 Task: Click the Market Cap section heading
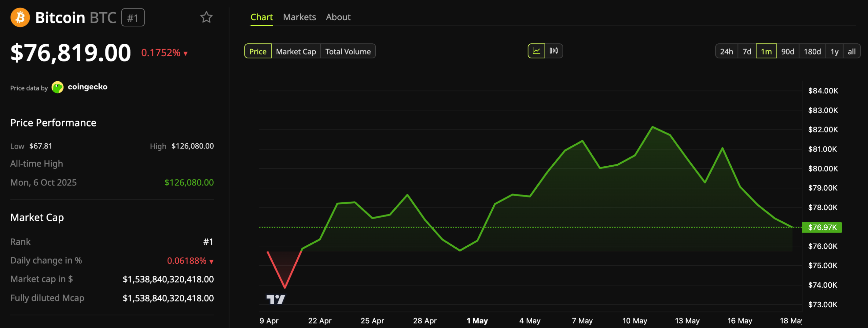tap(37, 218)
